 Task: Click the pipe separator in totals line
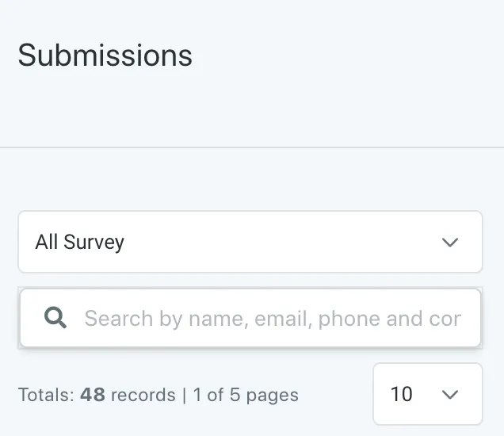(x=184, y=395)
